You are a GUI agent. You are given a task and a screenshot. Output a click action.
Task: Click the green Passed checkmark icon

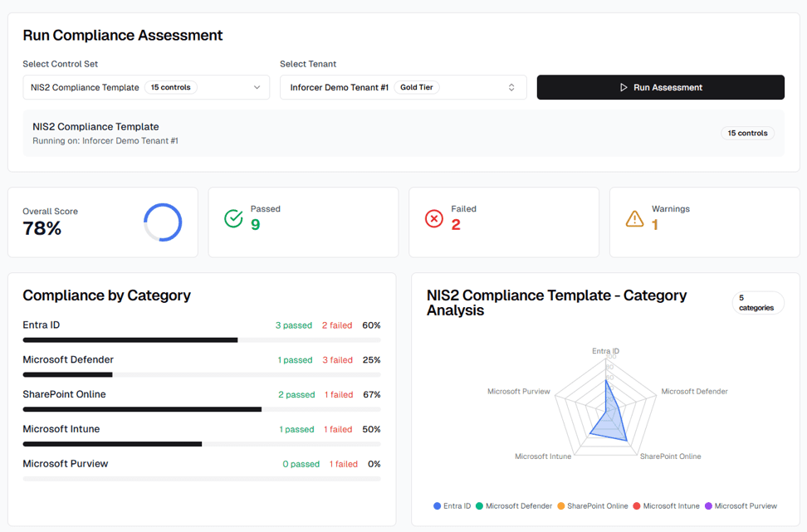233,218
